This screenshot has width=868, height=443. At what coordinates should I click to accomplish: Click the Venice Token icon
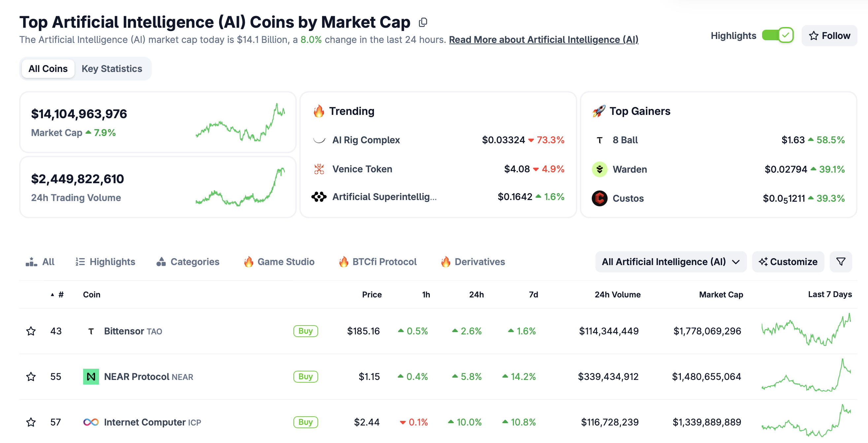(x=319, y=169)
